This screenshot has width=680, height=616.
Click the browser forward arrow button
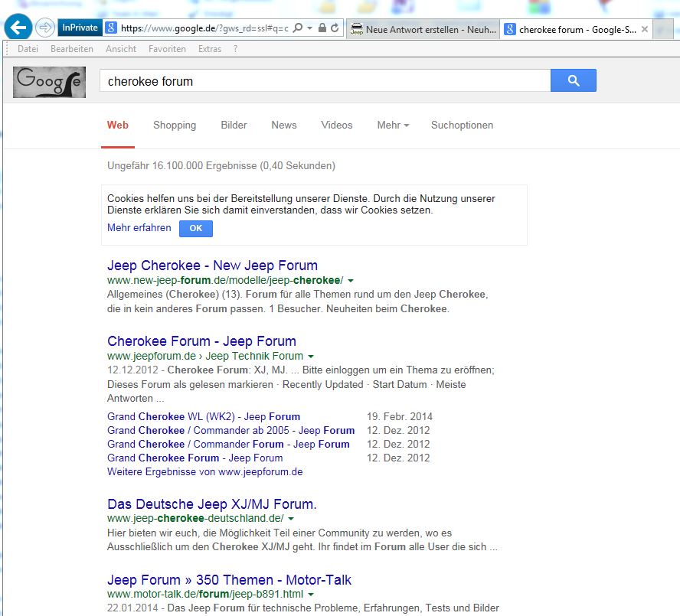click(x=45, y=28)
